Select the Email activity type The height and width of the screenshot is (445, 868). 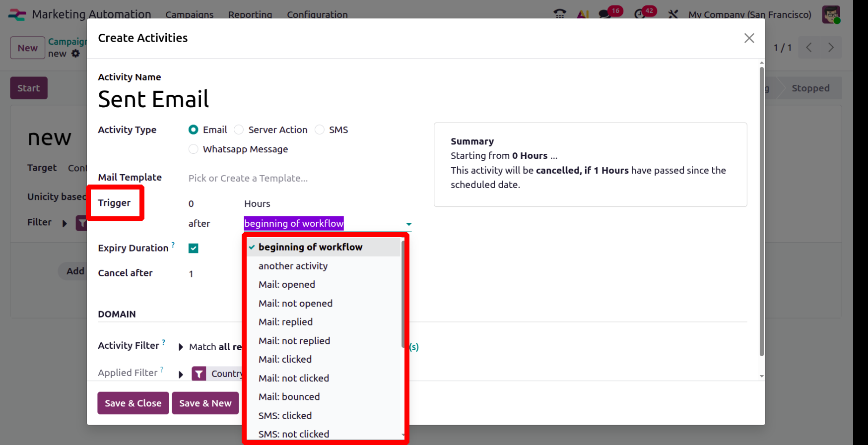click(194, 130)
